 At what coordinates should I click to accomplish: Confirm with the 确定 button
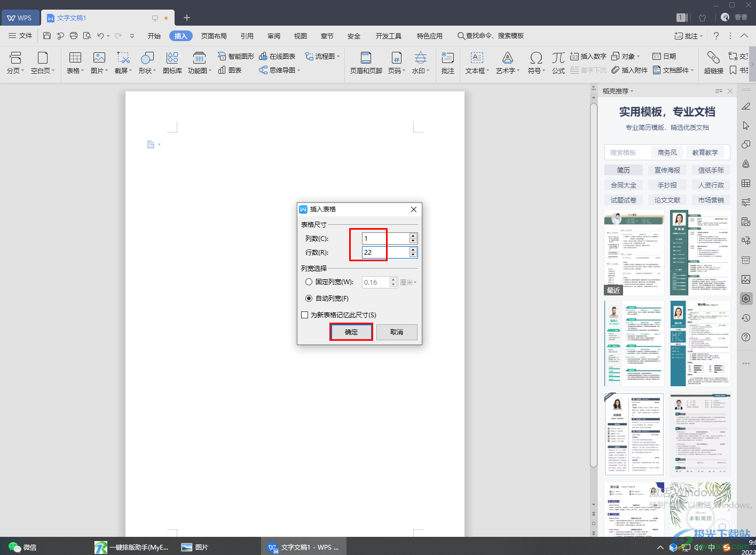coord(351,332)
